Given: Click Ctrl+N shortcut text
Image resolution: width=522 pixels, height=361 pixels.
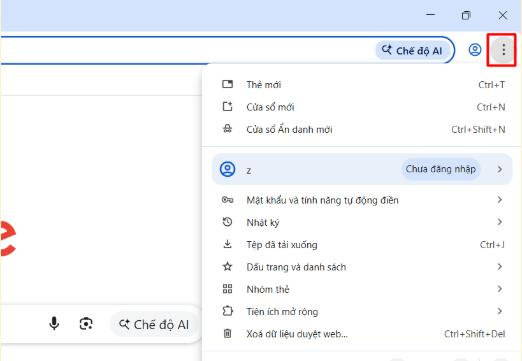Looking at the screenshot, I should (491, 107).
